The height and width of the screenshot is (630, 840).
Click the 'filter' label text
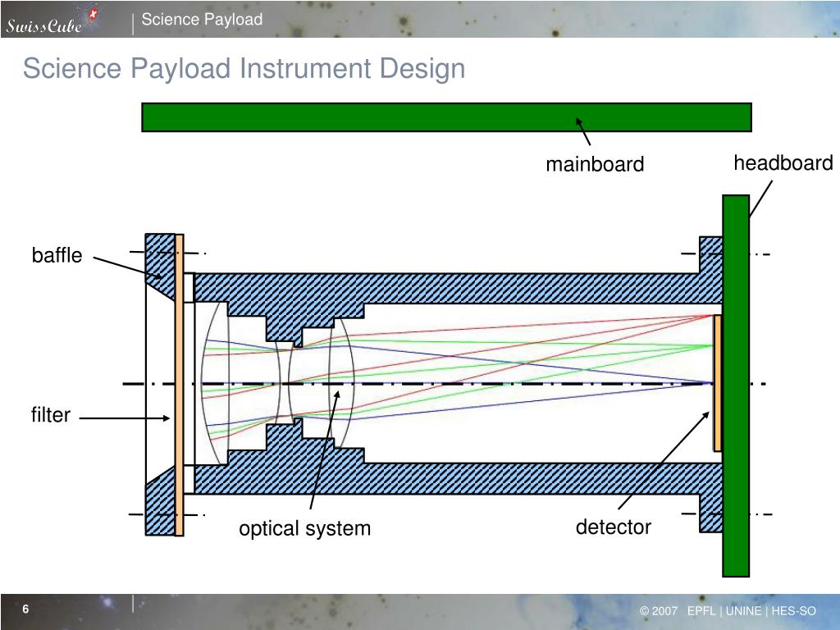click(x=50, y=414)
